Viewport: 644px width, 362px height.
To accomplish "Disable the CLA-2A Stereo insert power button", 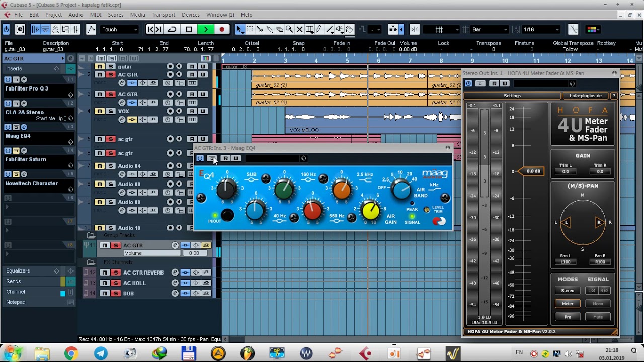I will (x=8, y=104).
